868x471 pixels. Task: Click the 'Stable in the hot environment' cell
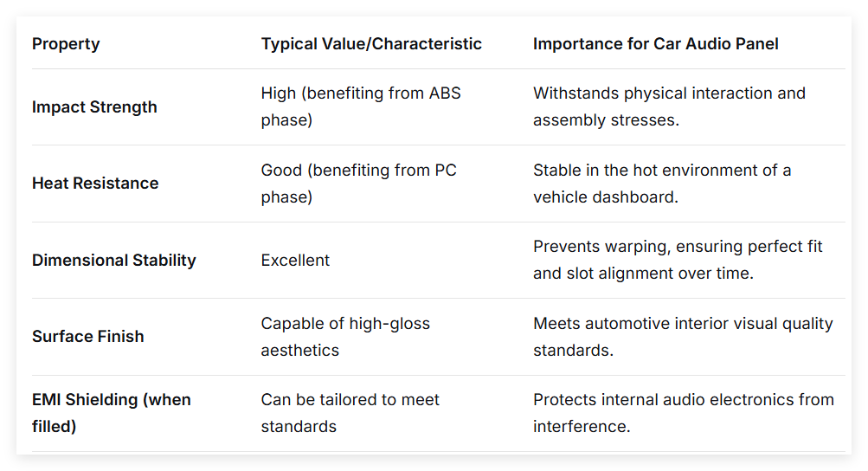pyautogui.click(x=662, y=184)
